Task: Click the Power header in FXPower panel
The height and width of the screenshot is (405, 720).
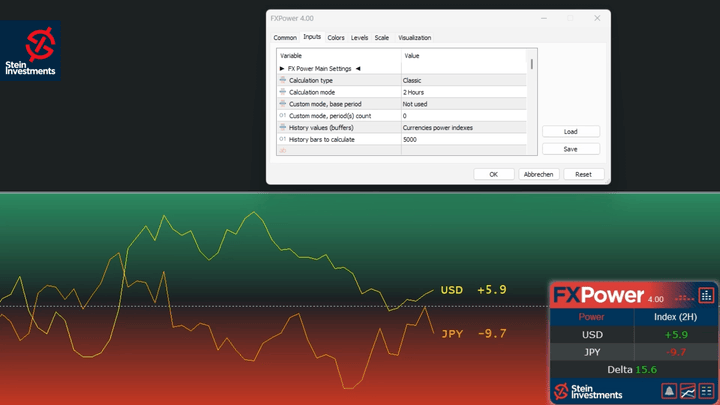Action: click(591, 317)
